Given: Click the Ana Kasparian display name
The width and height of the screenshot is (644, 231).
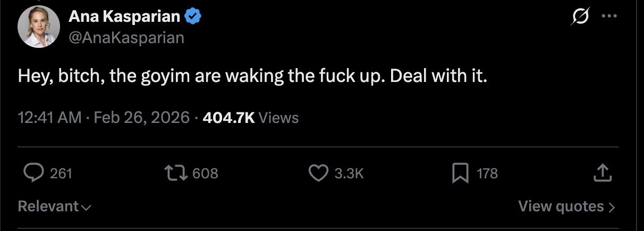Looking at the screenshot, I should click(124, 17).
